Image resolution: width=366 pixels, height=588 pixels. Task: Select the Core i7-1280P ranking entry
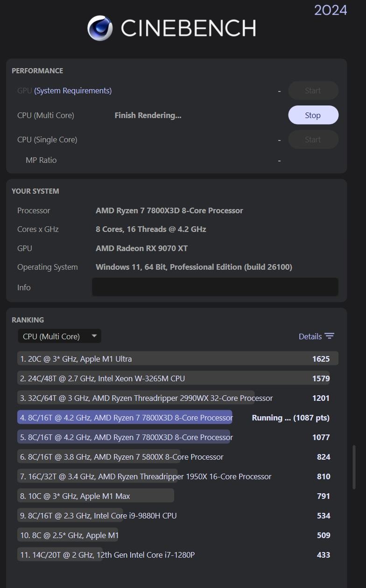tap(174, 555)
